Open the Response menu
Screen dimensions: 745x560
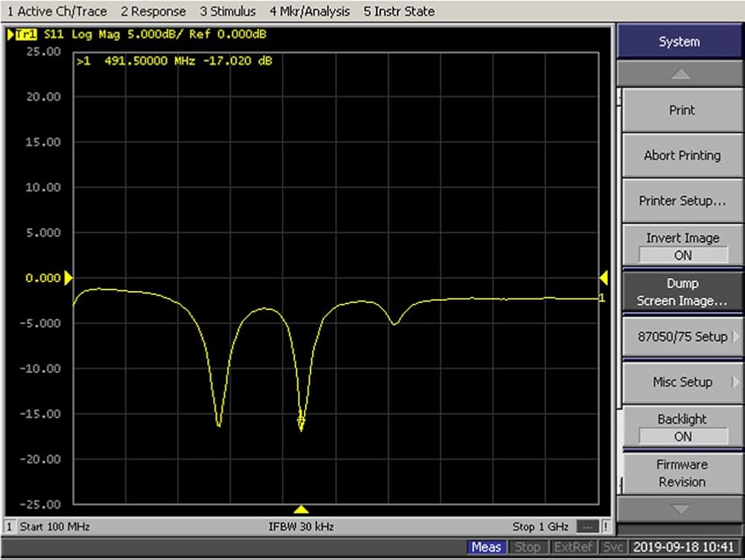click(153, 11)
